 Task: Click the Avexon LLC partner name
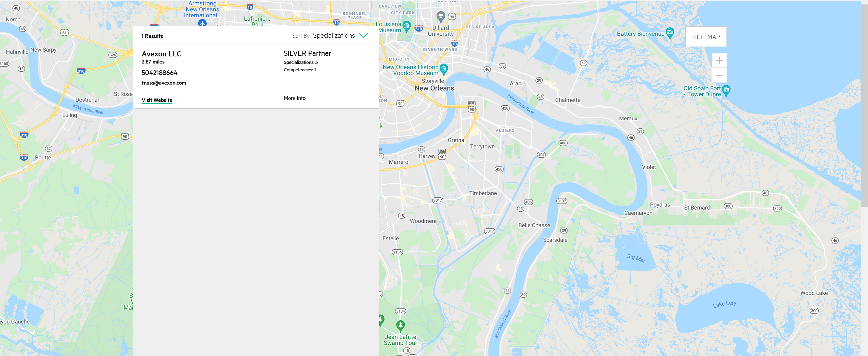coord(162,54)
